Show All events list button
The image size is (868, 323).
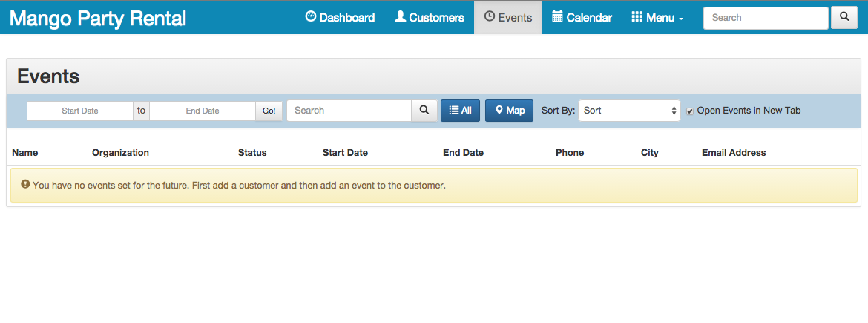point(460,110)
